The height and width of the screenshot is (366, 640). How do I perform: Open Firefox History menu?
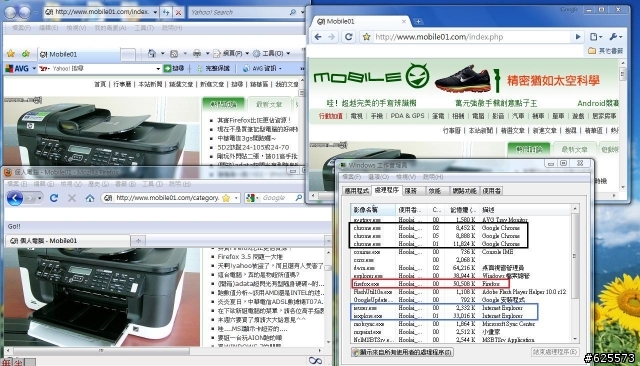[97, 184]
